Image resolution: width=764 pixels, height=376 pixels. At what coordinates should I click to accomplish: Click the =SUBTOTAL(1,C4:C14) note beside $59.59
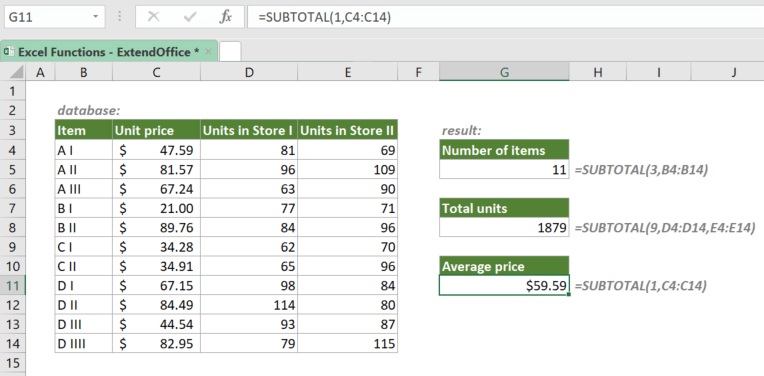click(x=641, y=286)
